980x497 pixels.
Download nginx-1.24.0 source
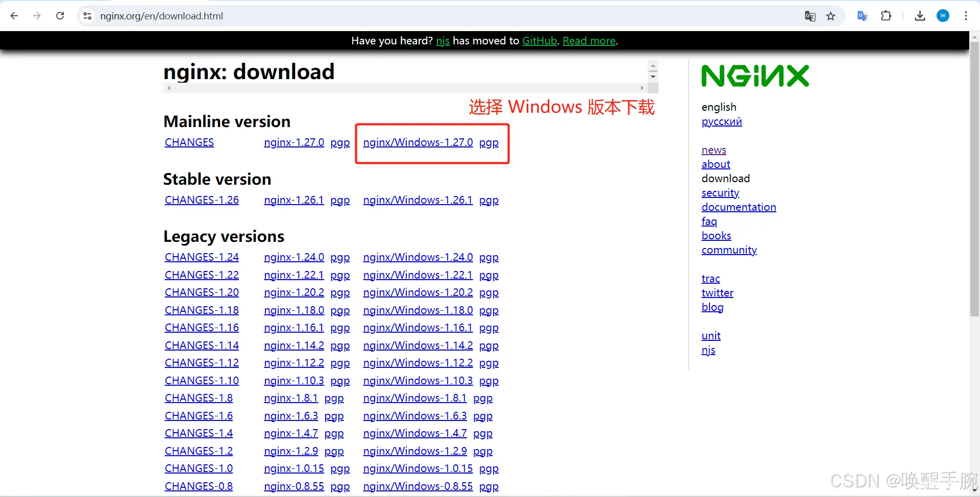pos(294,257)
